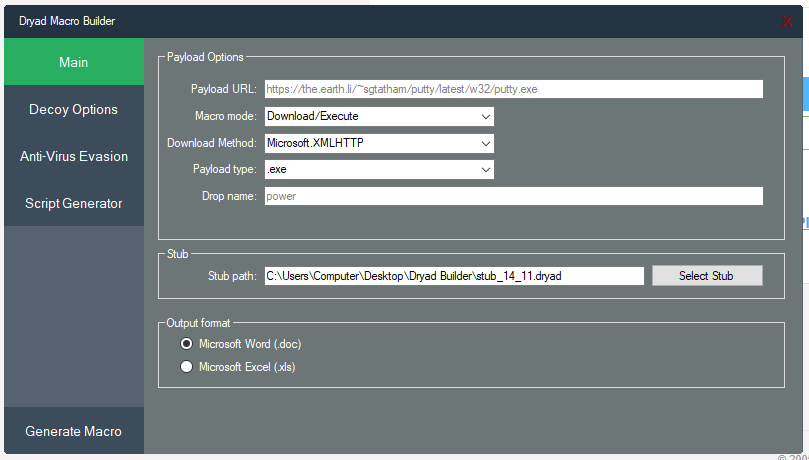The height and width of the screenshot is (460, 809).
Task: Focus the Drop name text box
Action: coord(513,197)
